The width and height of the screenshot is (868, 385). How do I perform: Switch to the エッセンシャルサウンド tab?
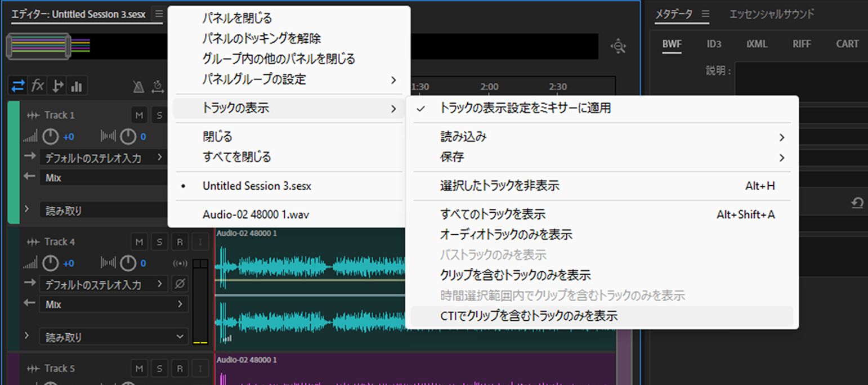click(771, 15)
